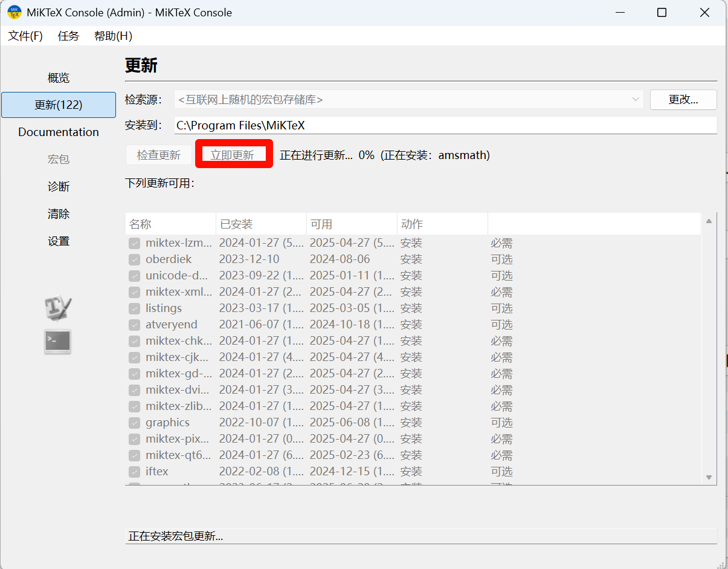
Task: Open the 宏包 sidebar page
Action: pos(59,159)
